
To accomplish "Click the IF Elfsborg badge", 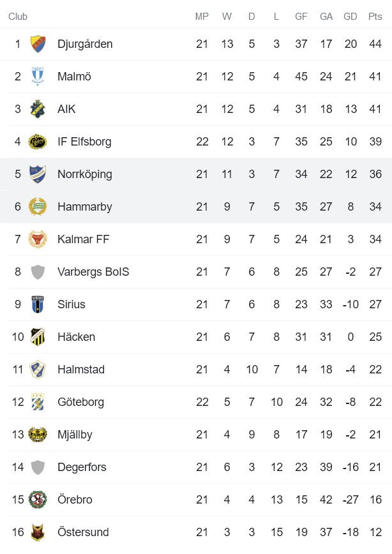I will (x=38, y=141).
